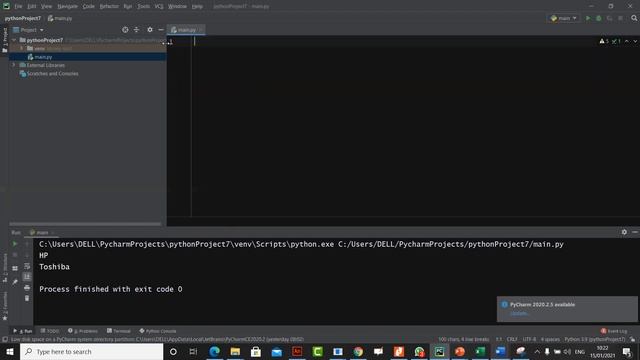The image size is (640, 360).
Task: Open Event Log in status bar
Action: click(x=614, y=331)
